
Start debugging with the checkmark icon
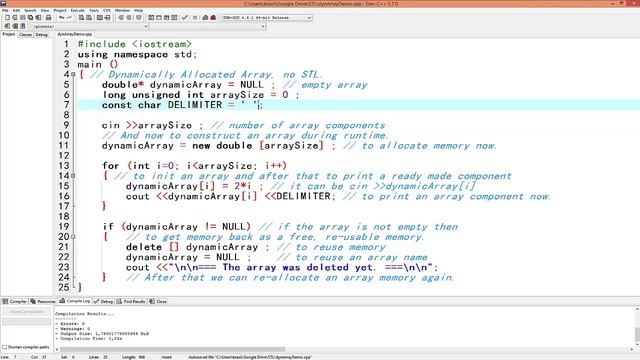click(x=185, y=18)
